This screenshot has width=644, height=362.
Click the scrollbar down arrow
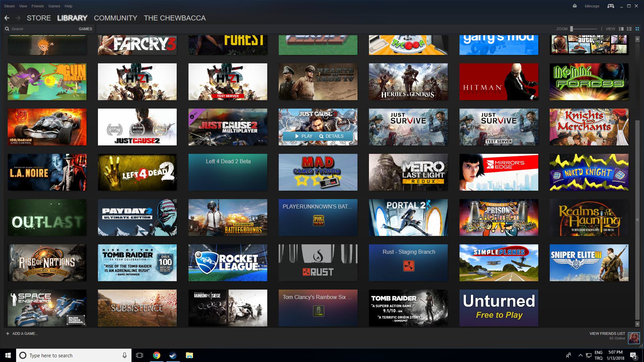click(x=637, y=324)
